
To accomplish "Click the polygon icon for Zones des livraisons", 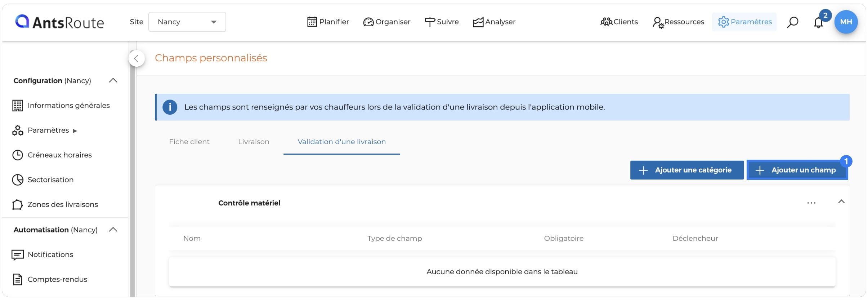I will [x=18, y=205].
